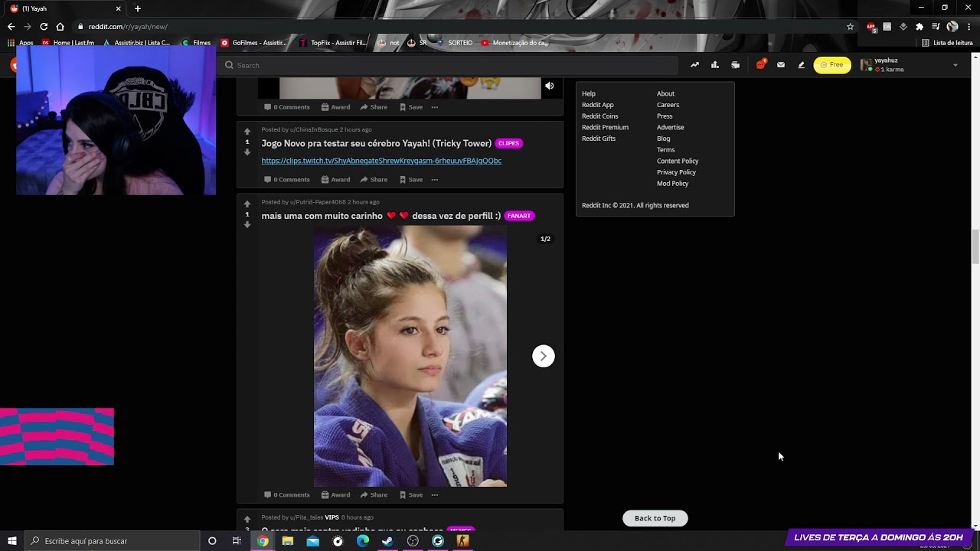Open more options on the video post
Screen dimensions: 980x551
(434, 107)
